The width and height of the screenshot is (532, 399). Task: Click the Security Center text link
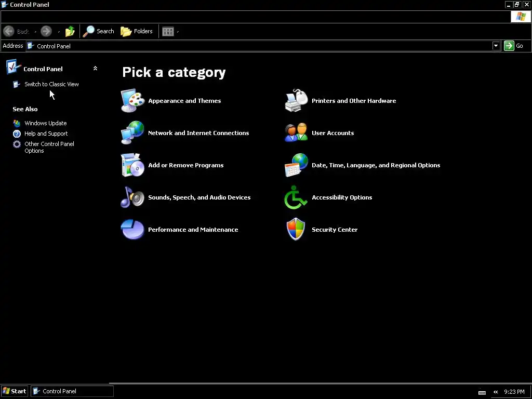[335, 230]
